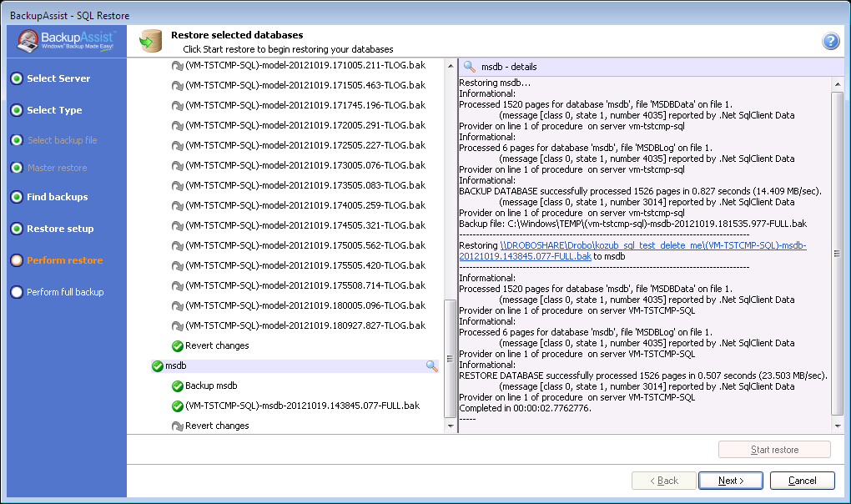851x504 pixels.
Task: Click the green check icon next to msdb database
Action: coord(158,366)
